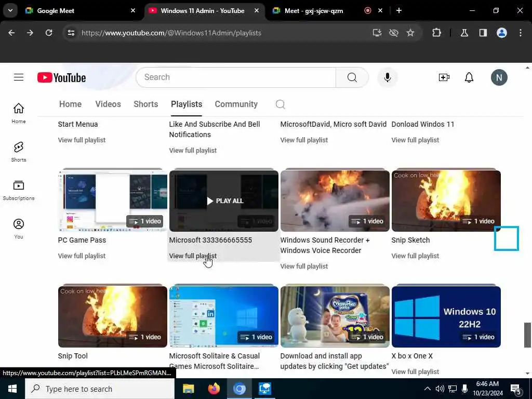Open File Explorer from the taskbar
532x399 pixels.
coord(188,389)
